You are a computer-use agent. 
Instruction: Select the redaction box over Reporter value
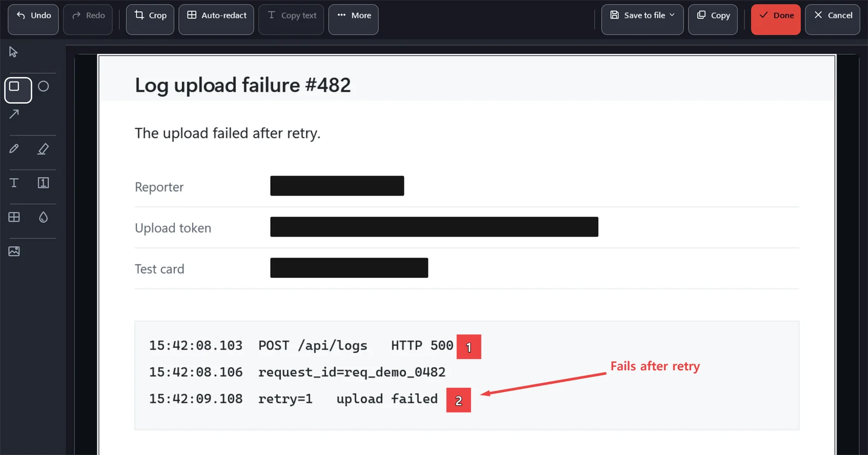coord(337,186)
